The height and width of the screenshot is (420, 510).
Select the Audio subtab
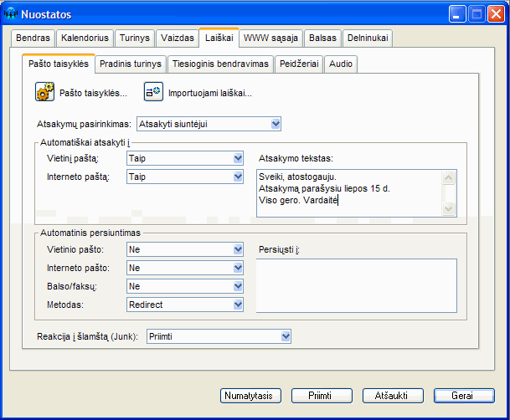pos(341,64)
